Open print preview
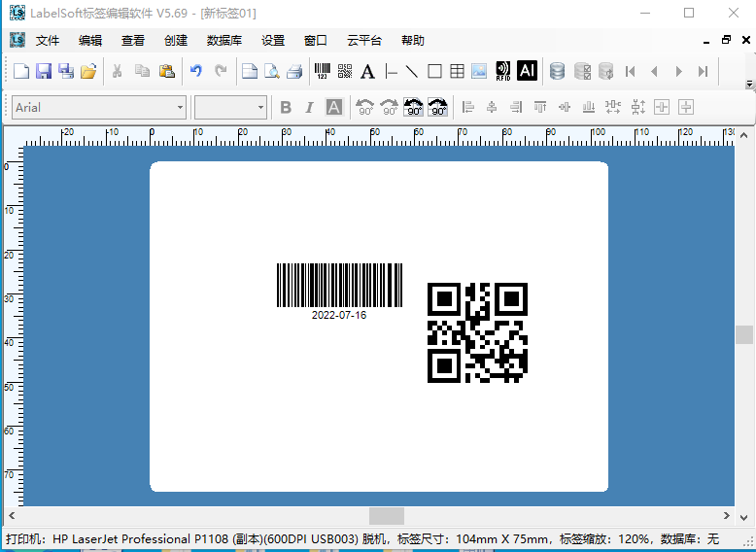 point(272,71)
